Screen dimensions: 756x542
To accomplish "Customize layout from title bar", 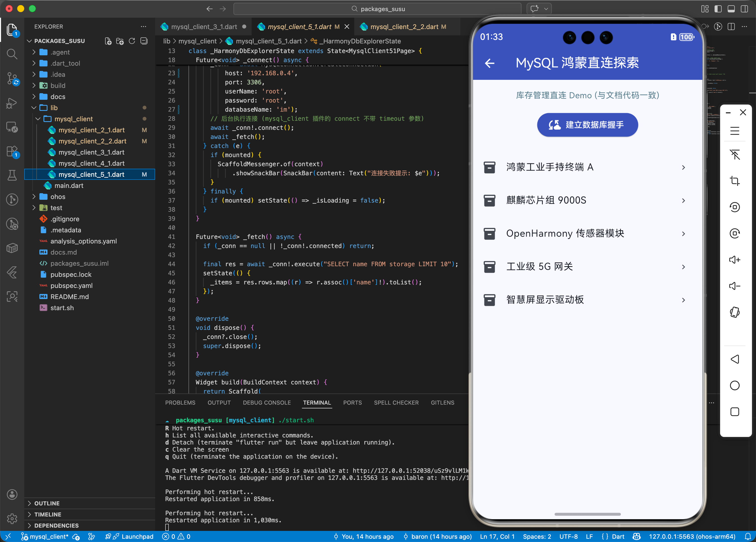I will pos(705,9).
